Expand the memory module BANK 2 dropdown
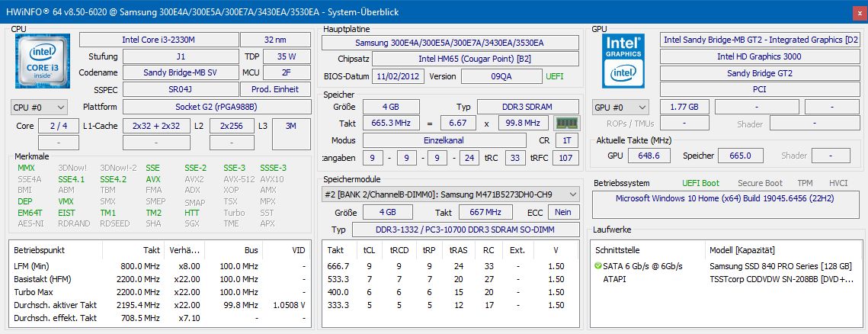 pyautogui.click(x=450, y=194)
